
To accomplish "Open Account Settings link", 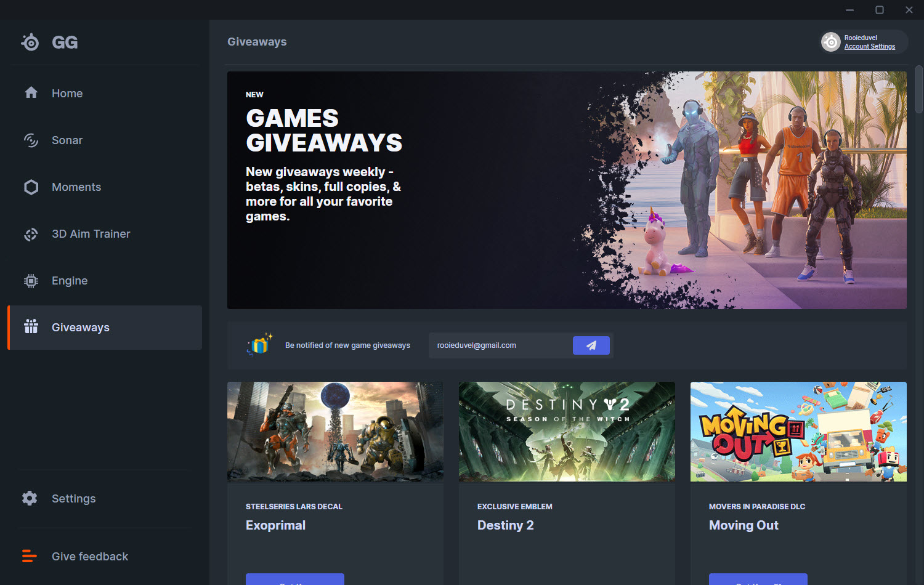I will pyautogui.click(x=869, y=47).
